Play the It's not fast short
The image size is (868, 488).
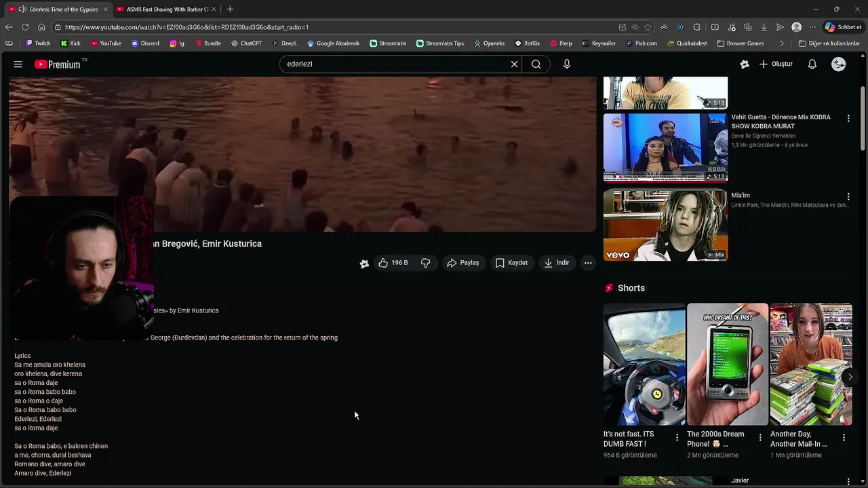[x=644, y=364]
